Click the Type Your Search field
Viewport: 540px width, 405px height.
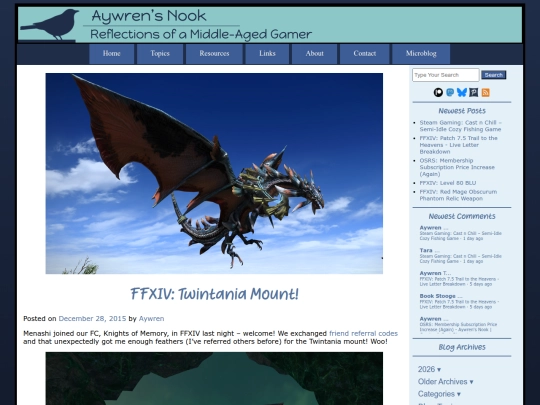(445, 75)
